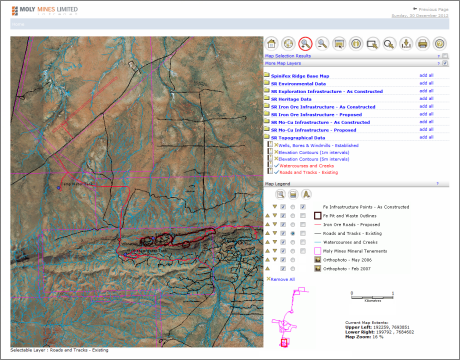Click the map window pan tool icon
The image size is (460, 360).
(x=339, y=44)
